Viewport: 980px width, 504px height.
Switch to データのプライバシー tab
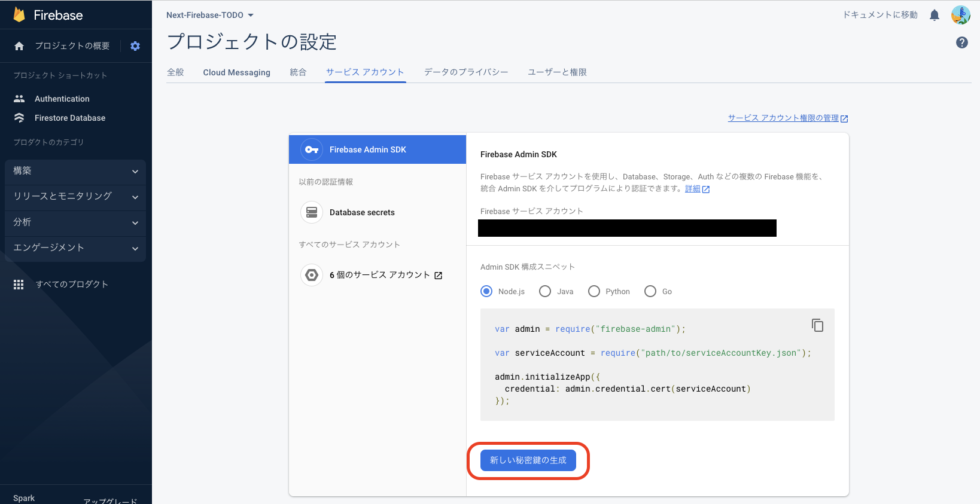click(466, 72)
